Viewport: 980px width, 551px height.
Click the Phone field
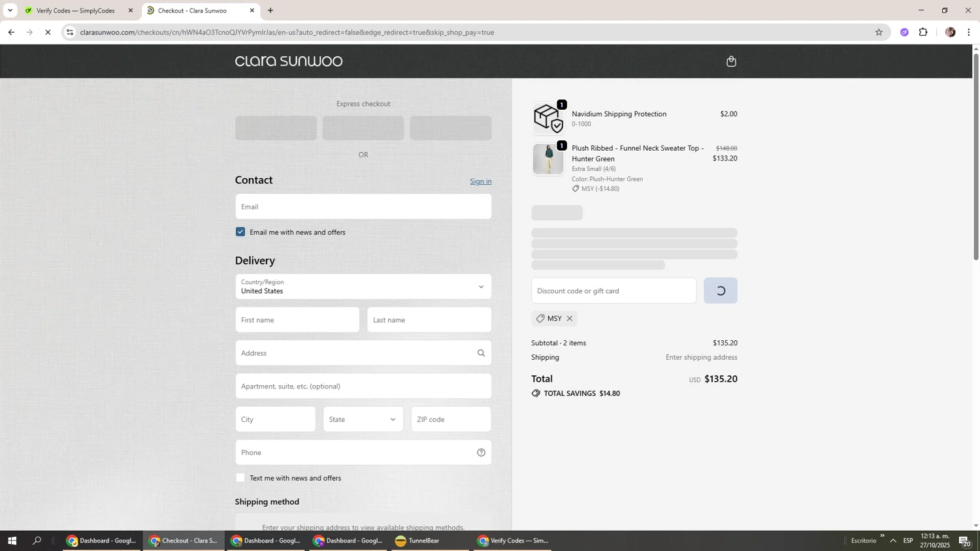coord(363,452)
